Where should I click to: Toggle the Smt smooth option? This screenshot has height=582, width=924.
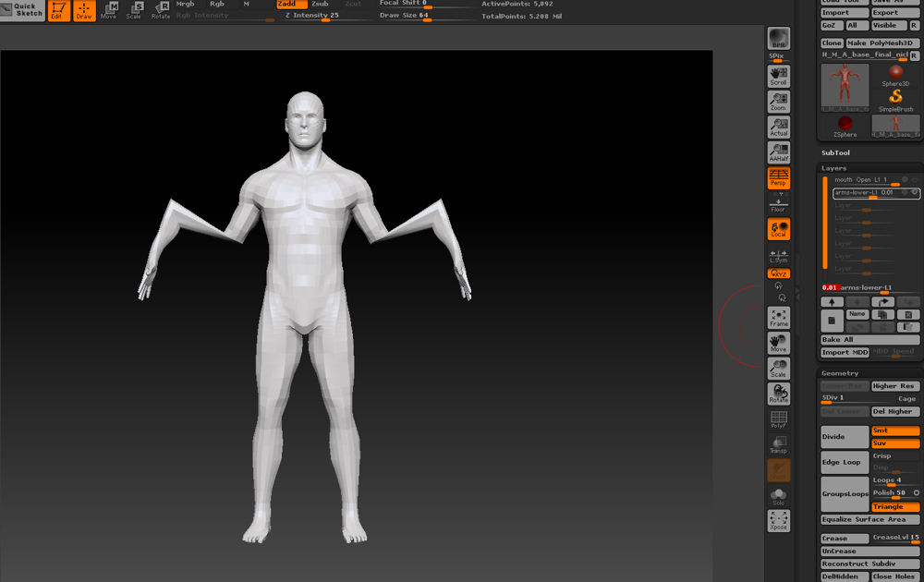[x=895, y=430]
